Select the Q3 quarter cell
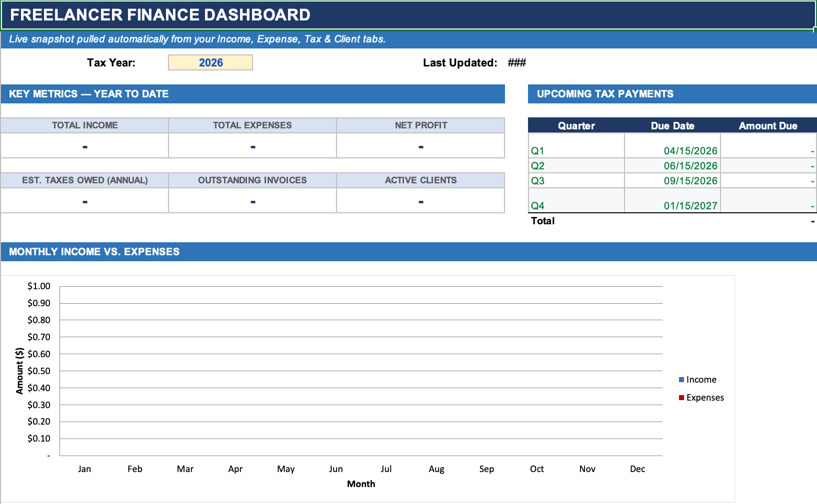 coord(576,181)
